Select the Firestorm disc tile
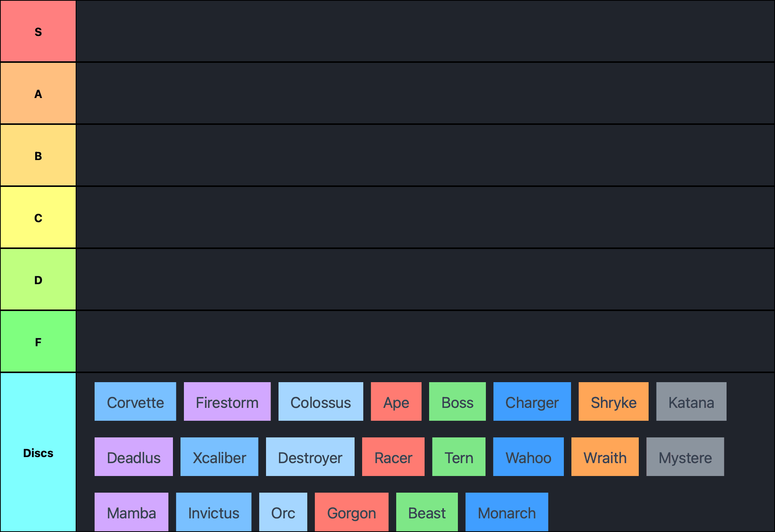 [227, 402]
